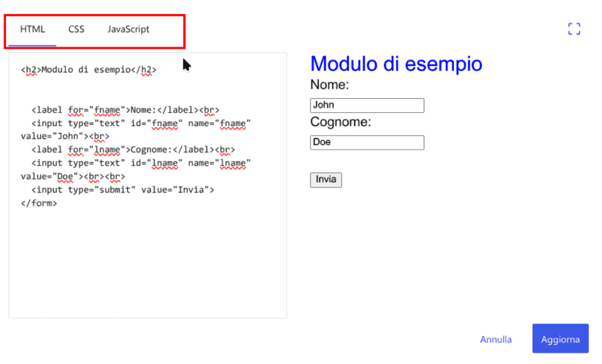Click the input id="fname" code line
602x364 pixels.
tap(141, 123)
